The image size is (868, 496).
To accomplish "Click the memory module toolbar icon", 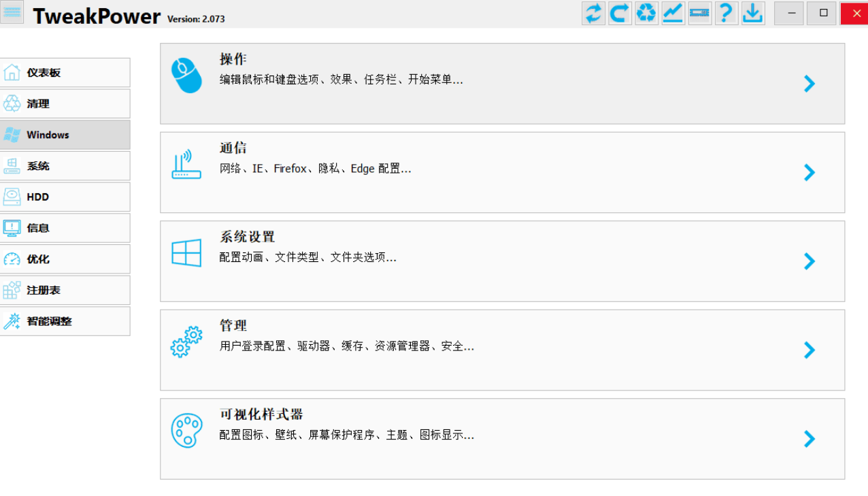I will (699, 13).
